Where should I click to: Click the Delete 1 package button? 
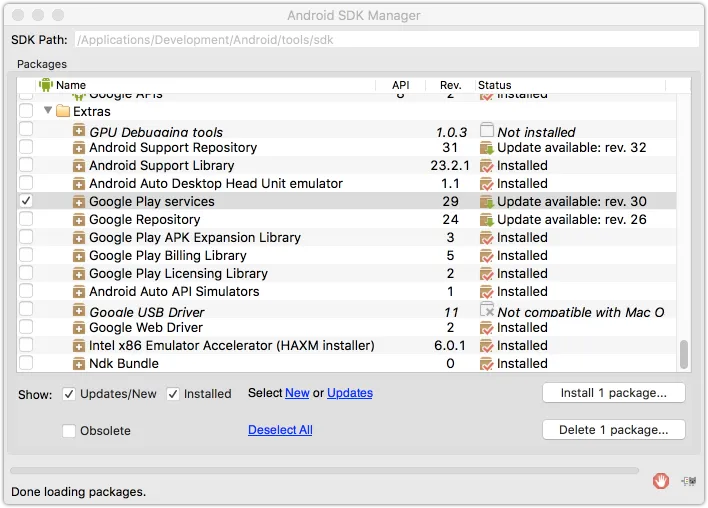pos(614,430)
